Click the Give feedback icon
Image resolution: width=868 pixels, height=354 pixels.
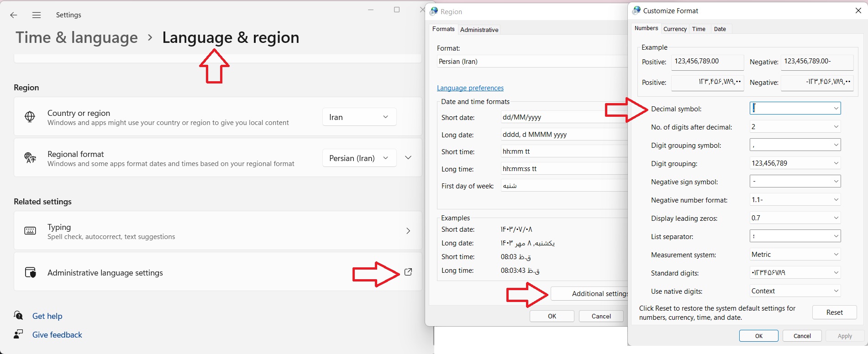[x=18, y=334]
